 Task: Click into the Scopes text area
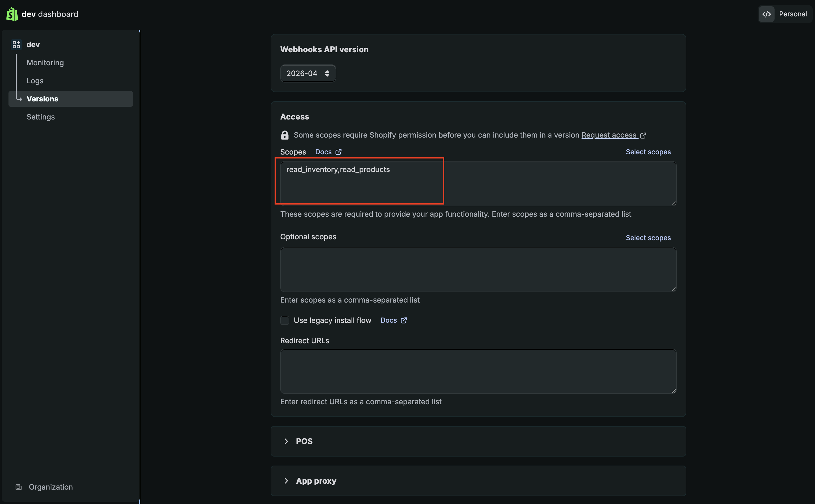(x=478, y=184)
